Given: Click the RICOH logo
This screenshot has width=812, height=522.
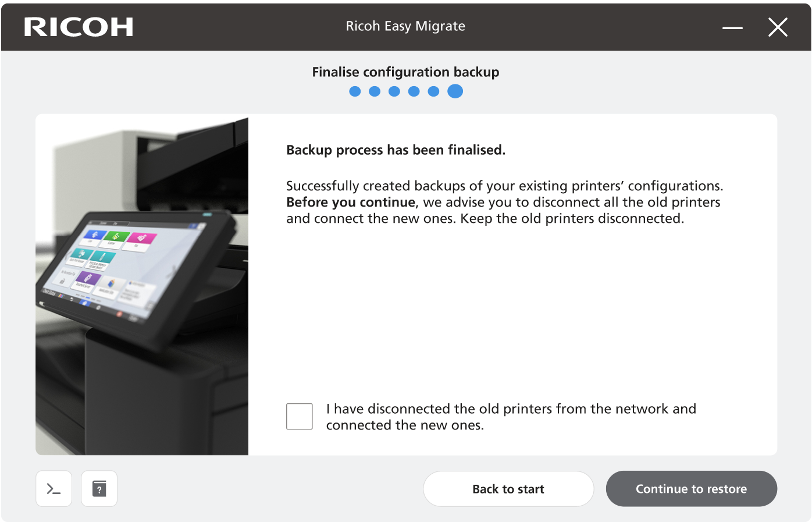Looking at the screenshot, I should [79, 27].
